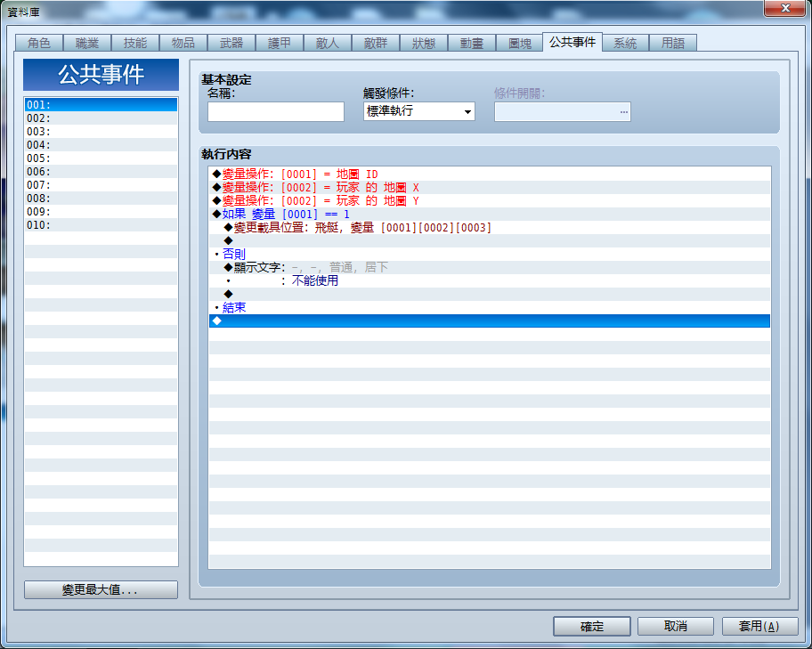Open the 職業 tab

[x=87, y=43]
